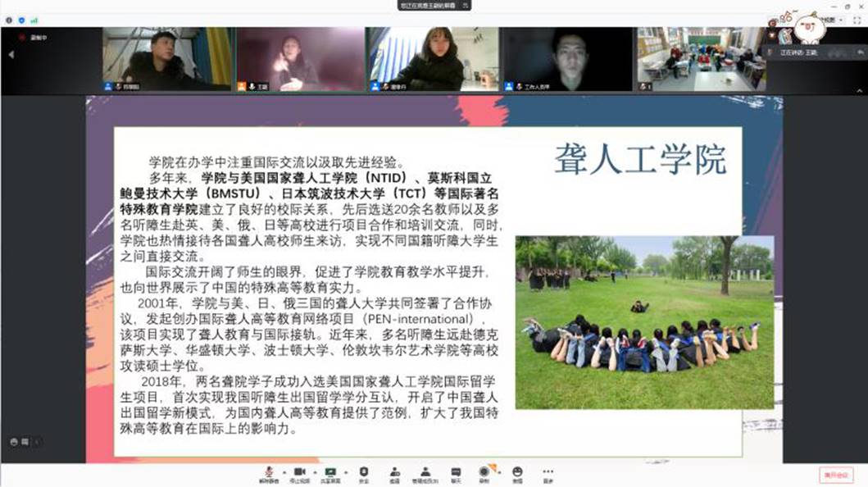Viewport: 868px width, 487px height.
Task: Enter full screen using the top-right icon
Action: tap(857, 19)
